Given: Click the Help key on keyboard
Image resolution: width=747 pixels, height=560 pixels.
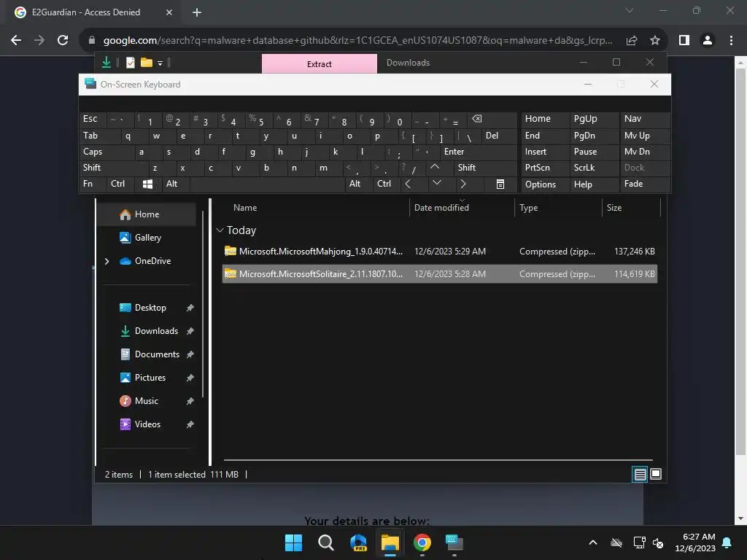Looking at the screenshot, I should [x=594, y=184].
